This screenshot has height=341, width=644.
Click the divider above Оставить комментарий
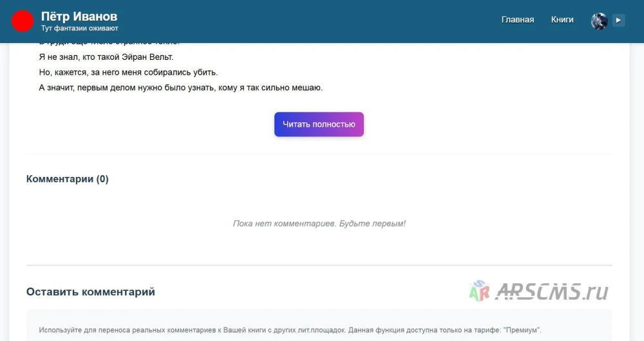319,266
